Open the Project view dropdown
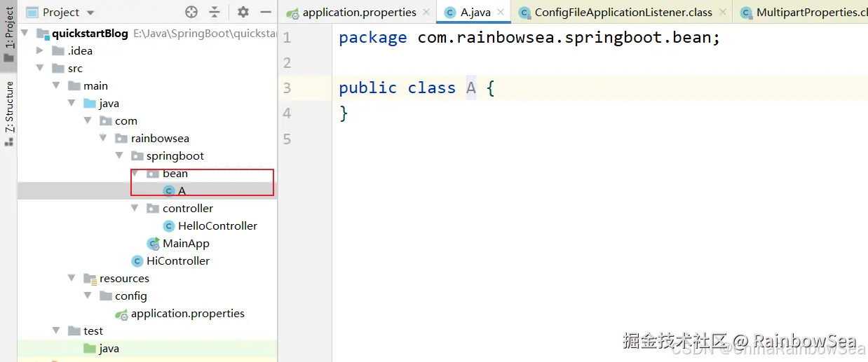Viewport: 868px width, 362px height. click(x=90, y=13)
